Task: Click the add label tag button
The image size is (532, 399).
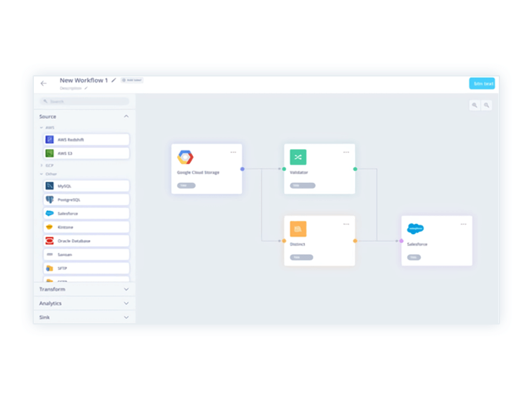Action: pyautogui.click(x=132, y=80)
